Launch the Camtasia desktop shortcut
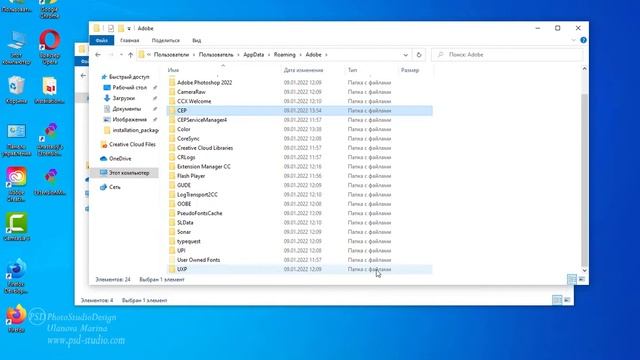This screenshot has height=360, width=640. [x=16, y=226]
